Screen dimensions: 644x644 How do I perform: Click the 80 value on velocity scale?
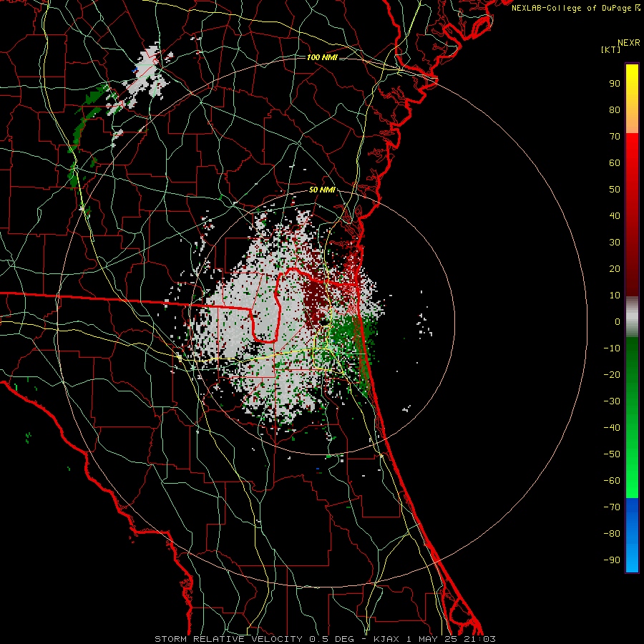(615, 110)
